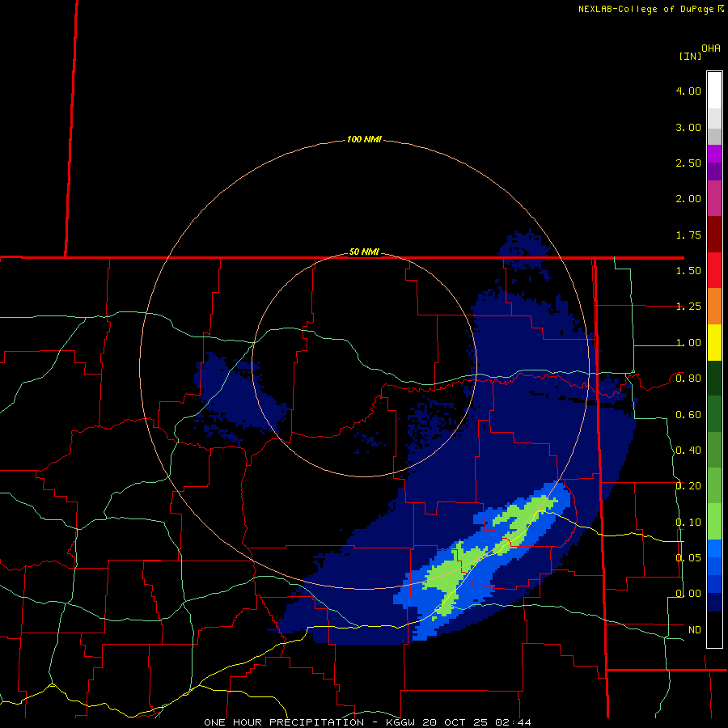Select the orange legend swatch at 1.25
Screen dimensions: 728x728
click(x=714, y=307)
